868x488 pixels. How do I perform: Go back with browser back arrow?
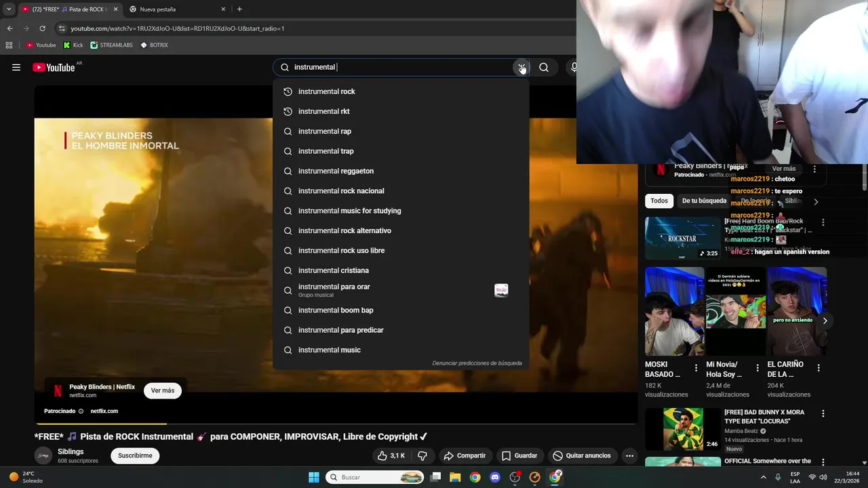click(9, 28)
